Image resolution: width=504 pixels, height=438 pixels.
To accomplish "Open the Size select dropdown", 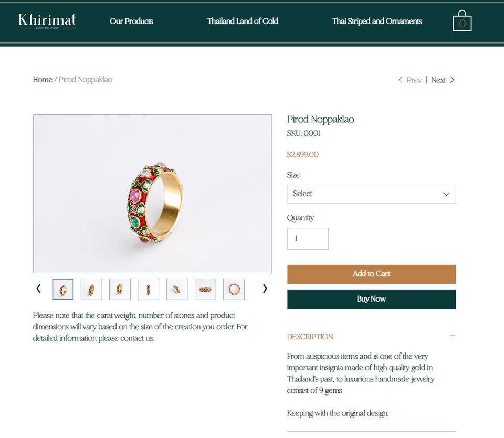I will click(x=371, y=194).
